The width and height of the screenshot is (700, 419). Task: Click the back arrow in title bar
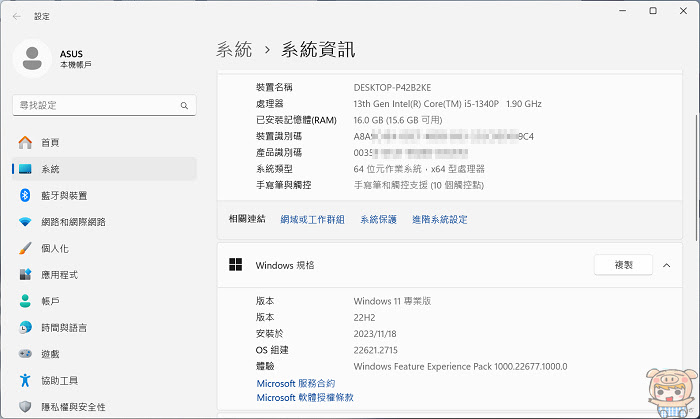pos(17,17)
